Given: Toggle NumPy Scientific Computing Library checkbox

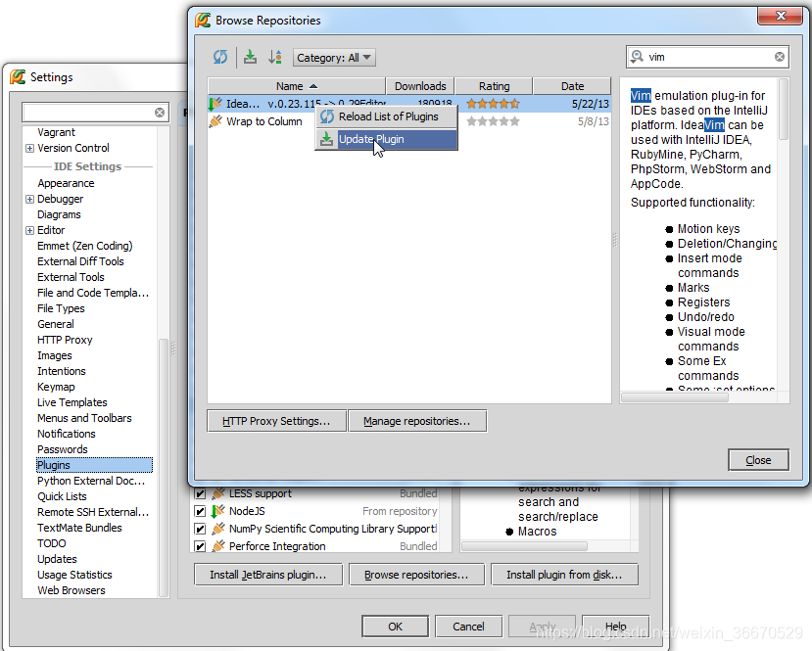Looking at the screenshot, I should pos(200,529).
